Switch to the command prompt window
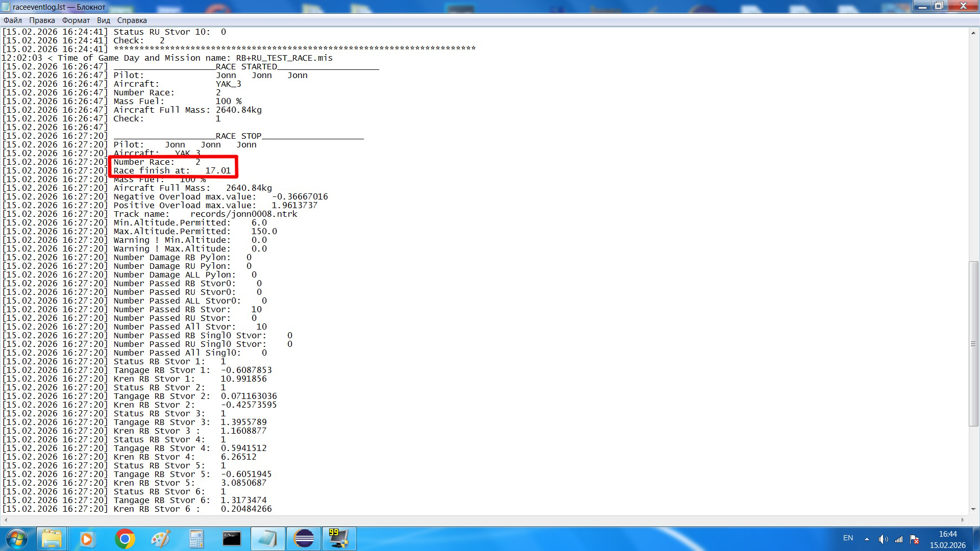980x551 pixels. point(232,539)
